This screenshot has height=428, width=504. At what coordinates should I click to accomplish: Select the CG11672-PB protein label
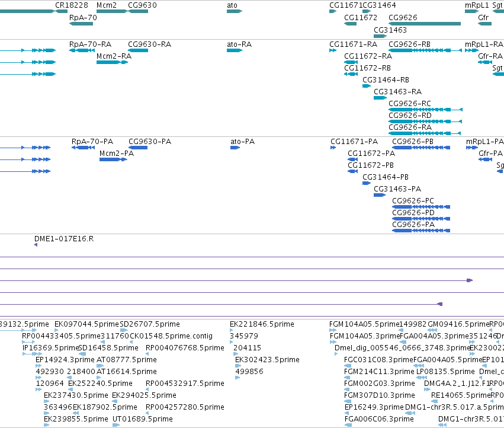(x=371, y=165)
